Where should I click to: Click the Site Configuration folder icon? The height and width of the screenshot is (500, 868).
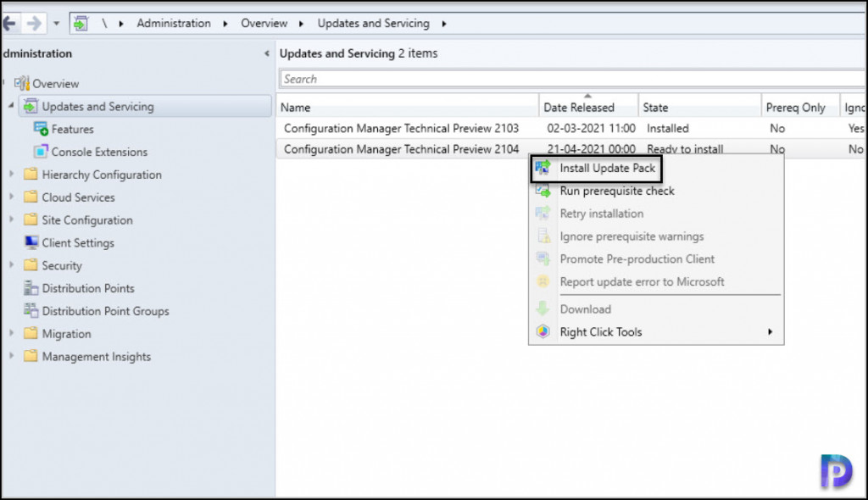point(31,219)
